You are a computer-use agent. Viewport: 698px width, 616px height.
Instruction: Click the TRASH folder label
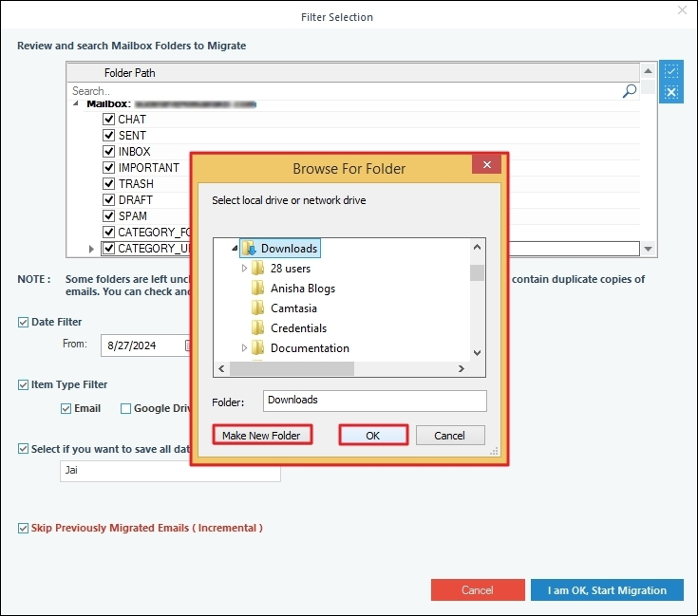tap(136, 183)
